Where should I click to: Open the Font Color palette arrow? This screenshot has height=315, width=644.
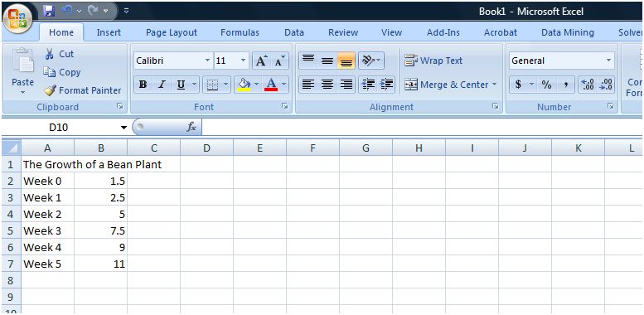pyautogui.click(x=284, y=85)
